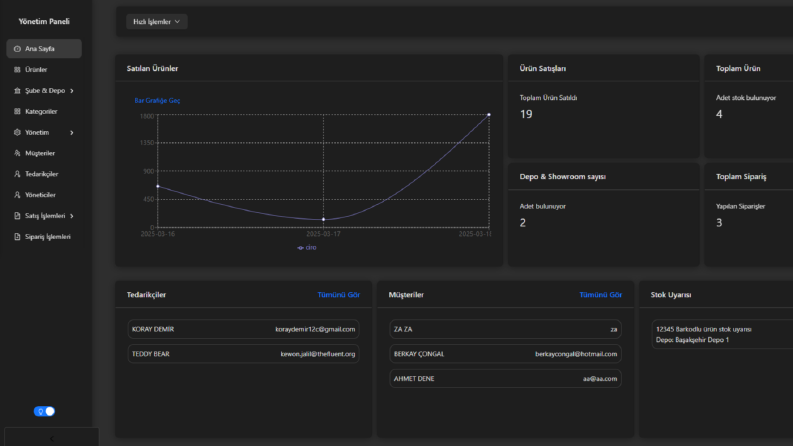Click the 2025-03-18 chart peak data point
The height and width of the screenshot is (446, 793).
tap(489, 115)
